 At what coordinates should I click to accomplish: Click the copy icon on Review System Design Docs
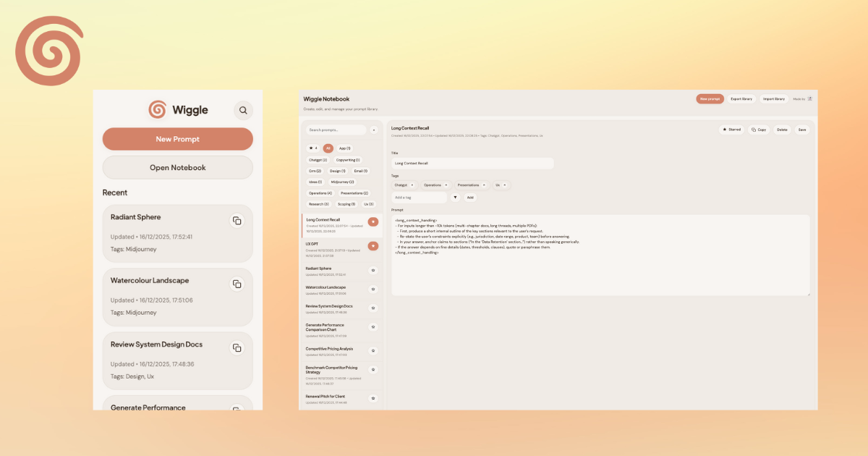[237, 347]
